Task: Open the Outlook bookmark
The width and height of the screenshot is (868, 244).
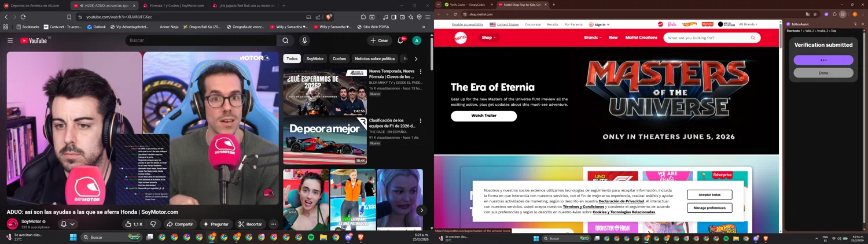Action: click(x=97, y=27)
